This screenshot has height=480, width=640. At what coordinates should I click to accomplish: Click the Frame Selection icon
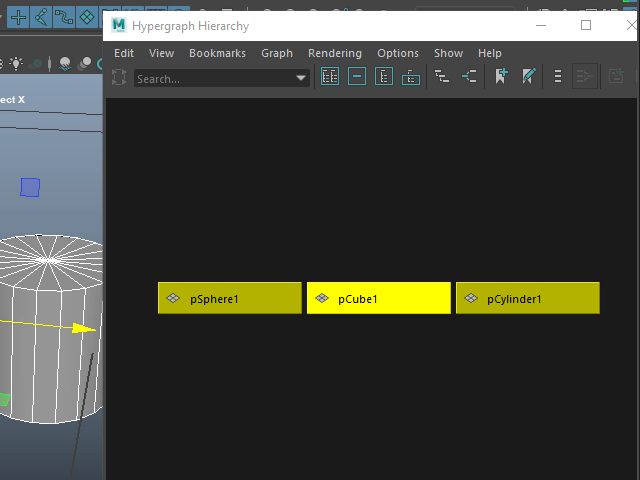tap(357, 77)
